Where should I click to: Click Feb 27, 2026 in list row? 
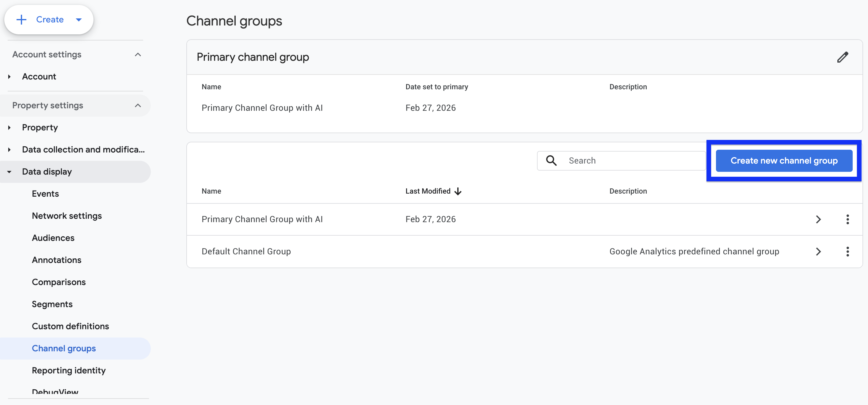click(431, 219)
